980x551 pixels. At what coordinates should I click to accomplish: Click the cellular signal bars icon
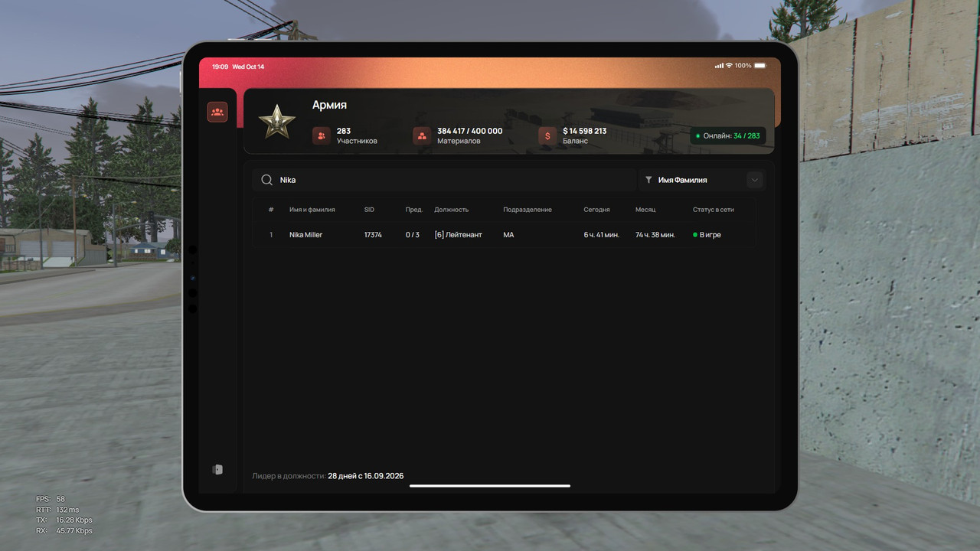719,66
